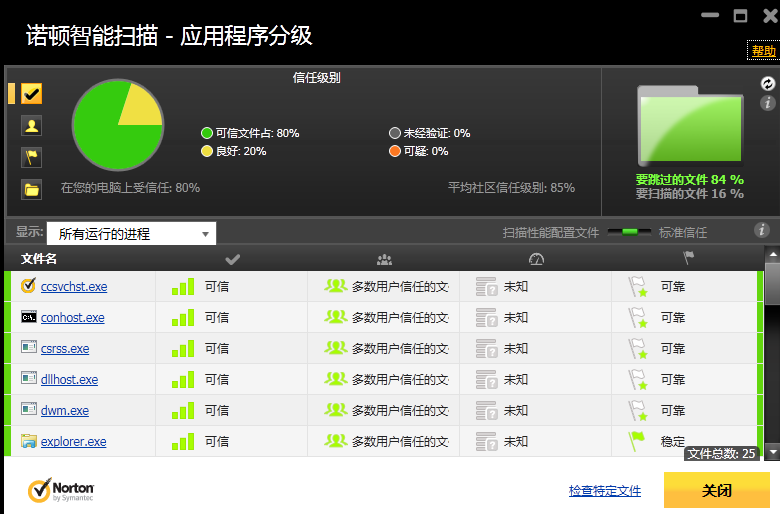Image resolution: width=780 pixels, height=514 pixels.
Task: Click the green stable flag in explorer.exe row
Action: coord(636,441)
